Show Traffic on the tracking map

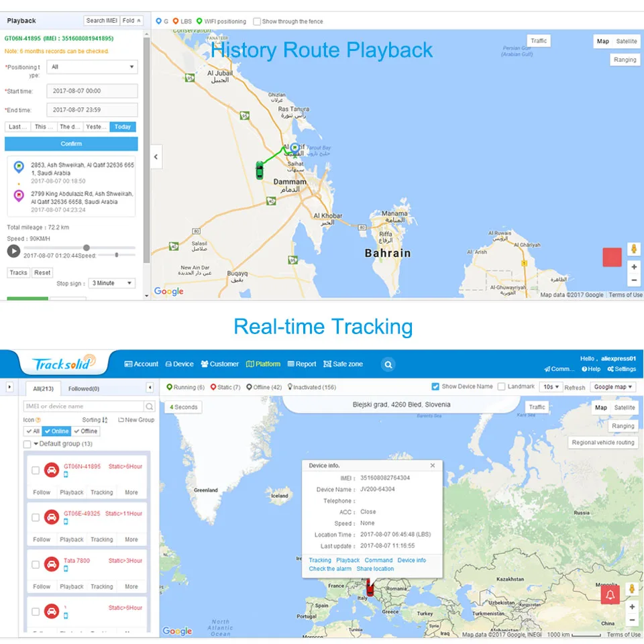coord(537,407)
